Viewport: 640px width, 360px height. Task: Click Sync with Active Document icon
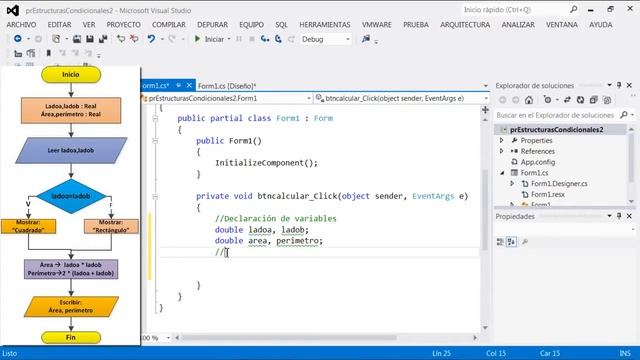567,100
